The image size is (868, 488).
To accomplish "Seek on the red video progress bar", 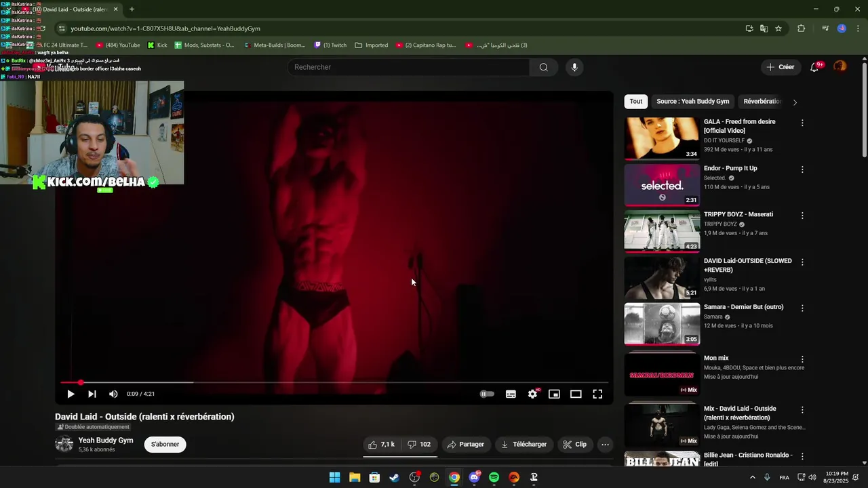I will [x=334, y=382].
